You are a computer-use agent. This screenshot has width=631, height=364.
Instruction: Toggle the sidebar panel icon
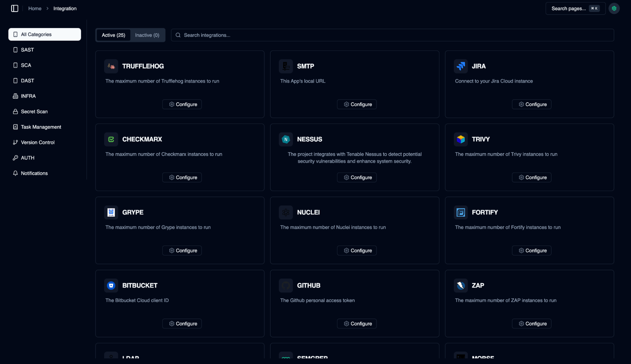tap(15, 9)
